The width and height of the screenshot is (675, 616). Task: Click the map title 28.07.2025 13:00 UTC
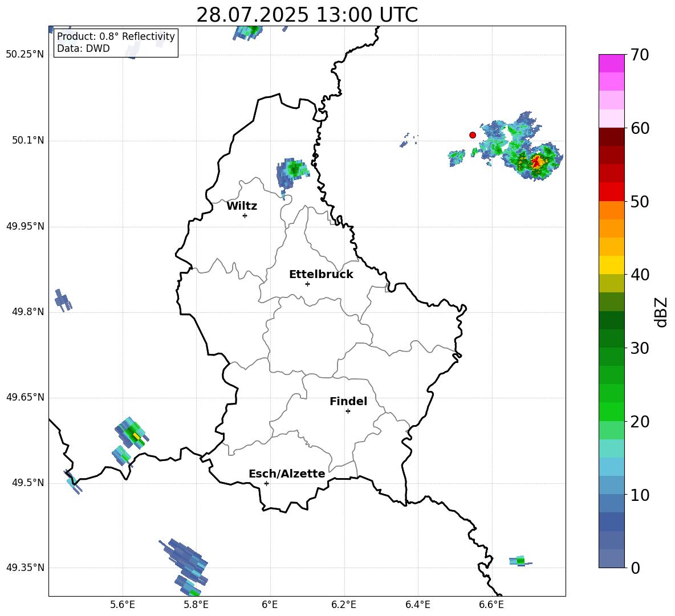pos(307,15)
